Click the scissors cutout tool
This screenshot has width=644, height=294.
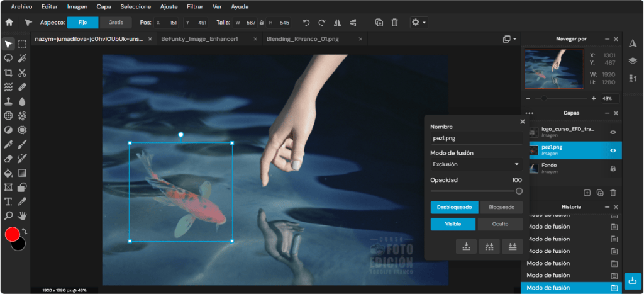click(x=22, y=73)
